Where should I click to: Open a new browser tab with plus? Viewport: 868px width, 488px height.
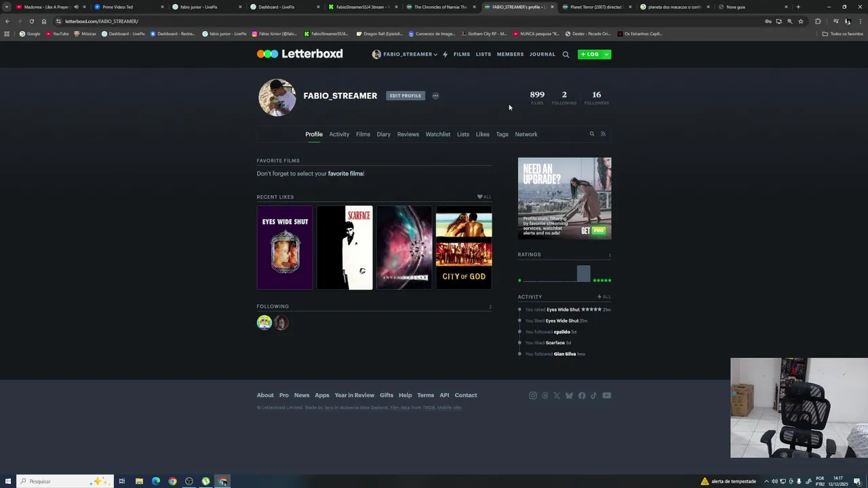point(798,7)
